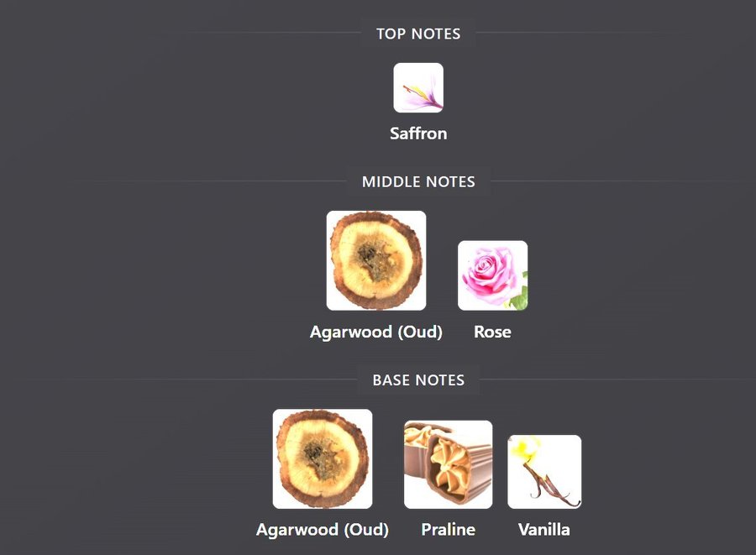756x555 pixels.
Task: Open the Agarwood image under Base Notes
Action: click(x=322, y=458)
